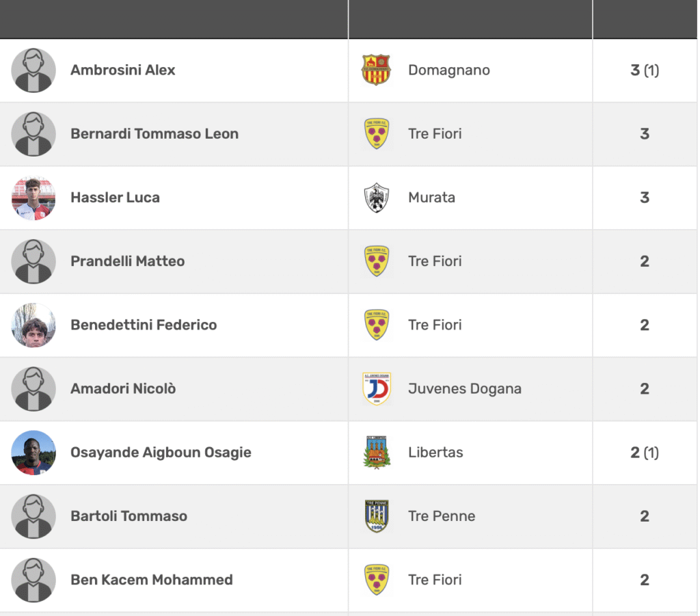Select Bartoli Tommaso player name

point(129,516)
